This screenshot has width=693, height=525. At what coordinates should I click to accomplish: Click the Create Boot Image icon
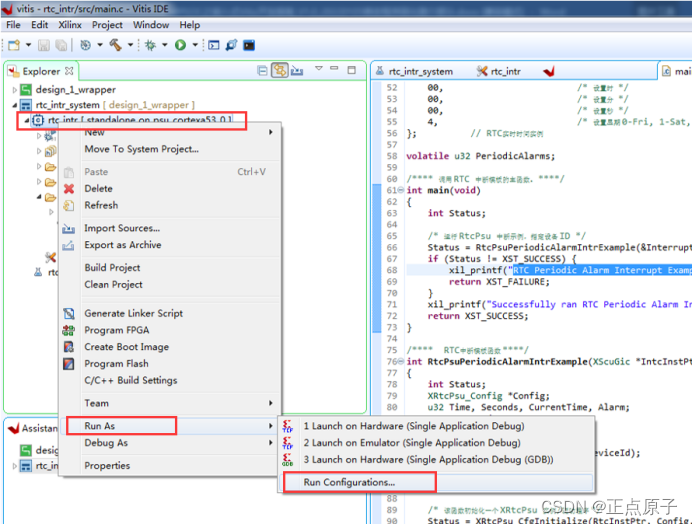[69, 347]
